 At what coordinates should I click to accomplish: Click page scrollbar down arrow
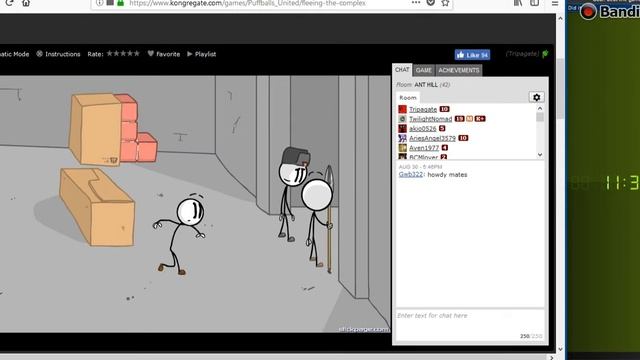click(560, 349)
